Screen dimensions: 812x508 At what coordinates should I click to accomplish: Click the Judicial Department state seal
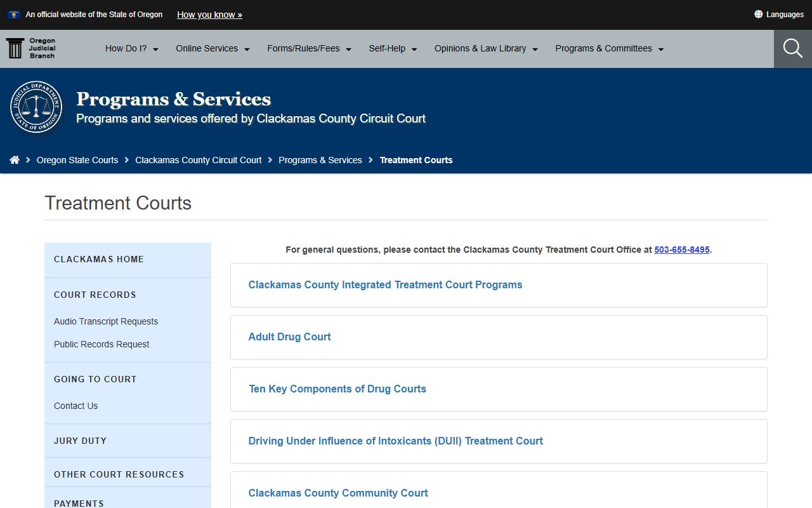point(36,107)
